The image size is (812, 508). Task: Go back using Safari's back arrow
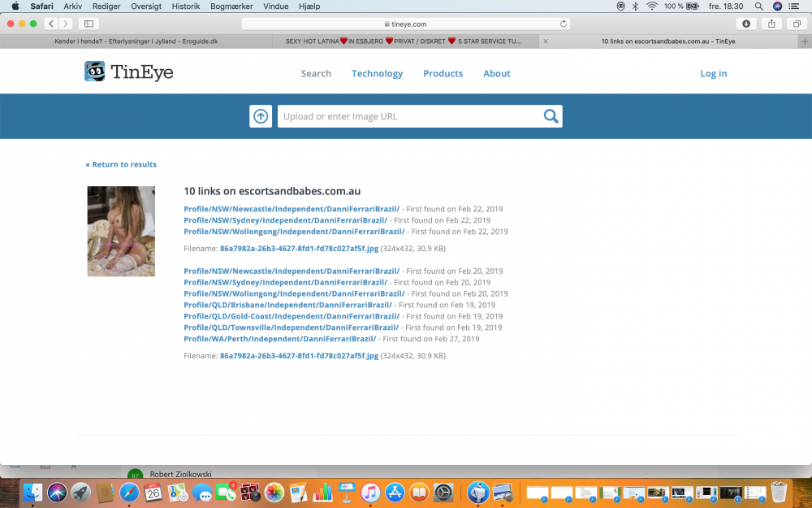51,24
